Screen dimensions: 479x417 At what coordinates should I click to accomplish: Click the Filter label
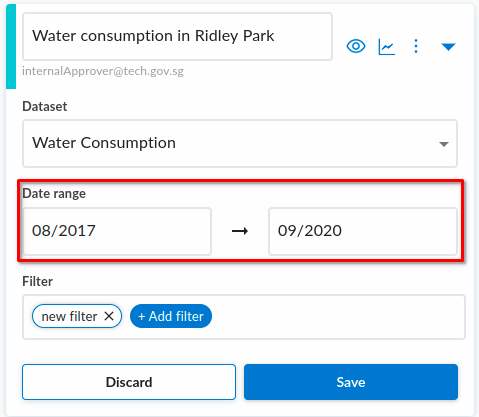(x=37, y=281)
